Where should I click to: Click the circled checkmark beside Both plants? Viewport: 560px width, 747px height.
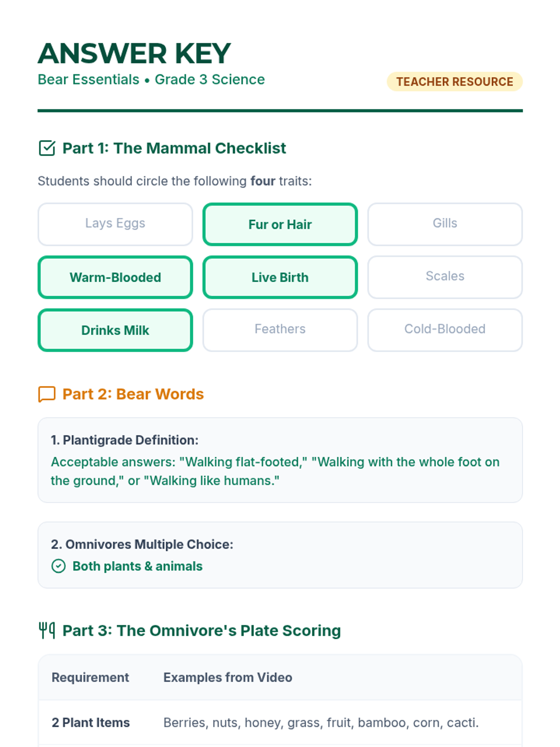pyautogui.click(x=58, y=566)
